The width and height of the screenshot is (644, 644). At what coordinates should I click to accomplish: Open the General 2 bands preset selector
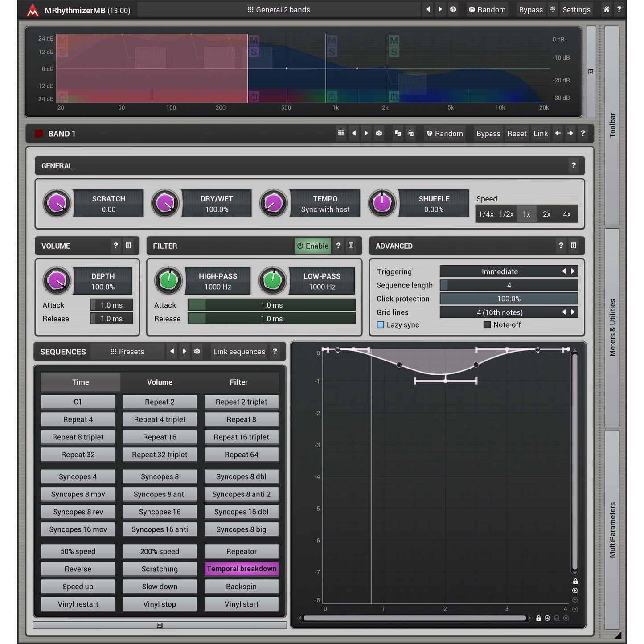point(279,9)
